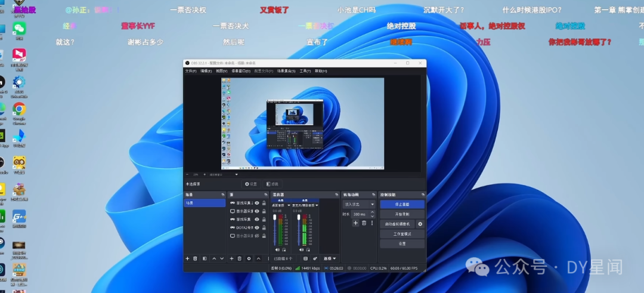
Task: Click the 14491 kbps status entry
Action: coord(308,269)
